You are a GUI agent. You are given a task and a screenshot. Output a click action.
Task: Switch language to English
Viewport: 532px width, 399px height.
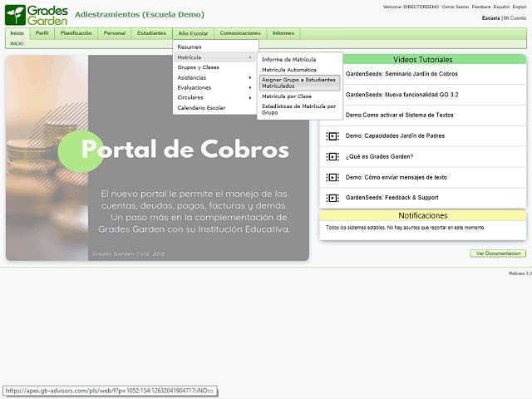coord(519,7)
